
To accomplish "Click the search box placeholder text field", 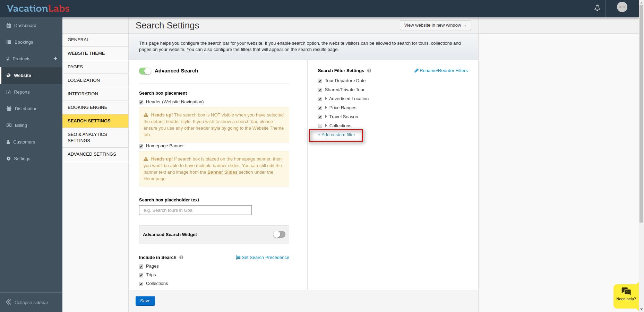I will 195,210.
